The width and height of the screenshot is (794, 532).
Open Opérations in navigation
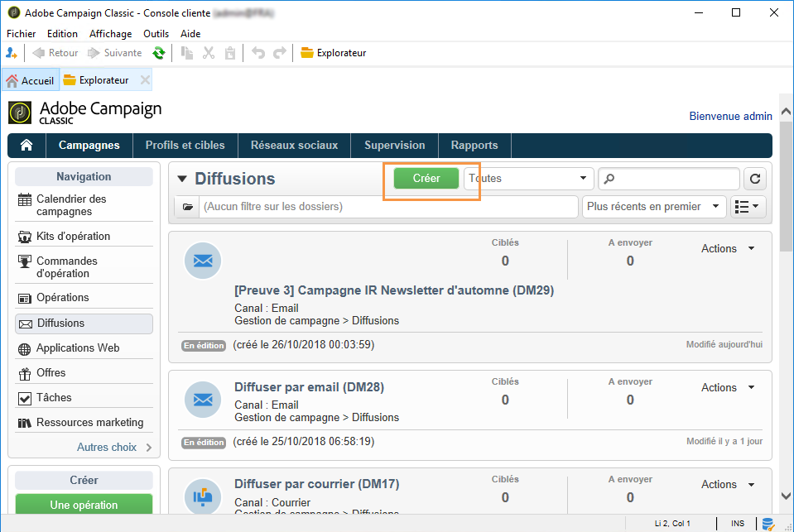[x=84, y=298]
